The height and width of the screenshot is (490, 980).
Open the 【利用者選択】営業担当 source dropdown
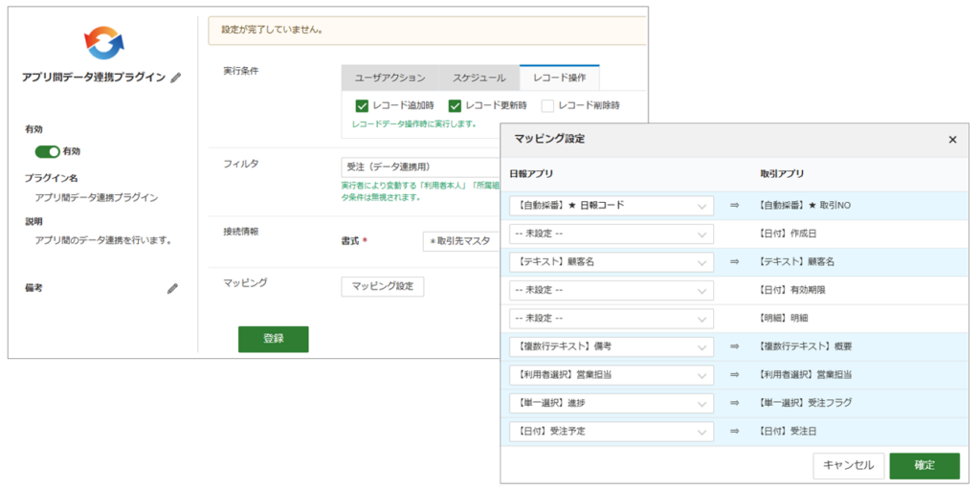pos(612,374)
